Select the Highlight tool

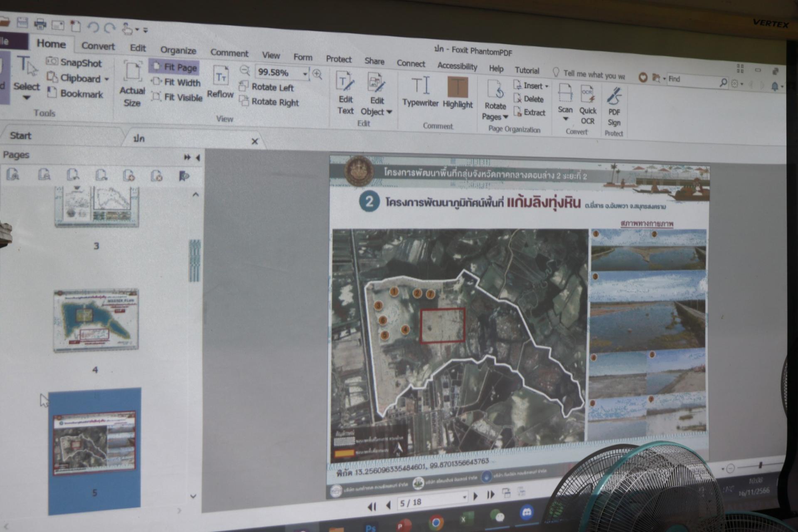coord(457,93)
